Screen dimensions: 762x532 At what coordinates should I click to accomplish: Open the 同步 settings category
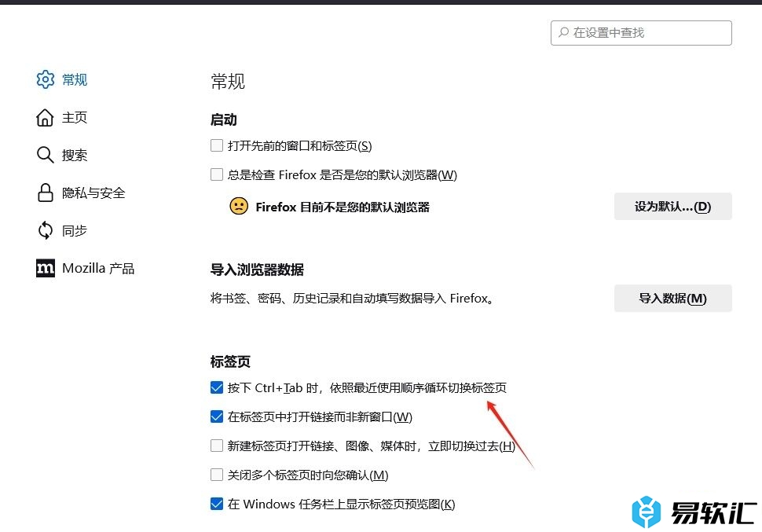(x=62, y=230)
